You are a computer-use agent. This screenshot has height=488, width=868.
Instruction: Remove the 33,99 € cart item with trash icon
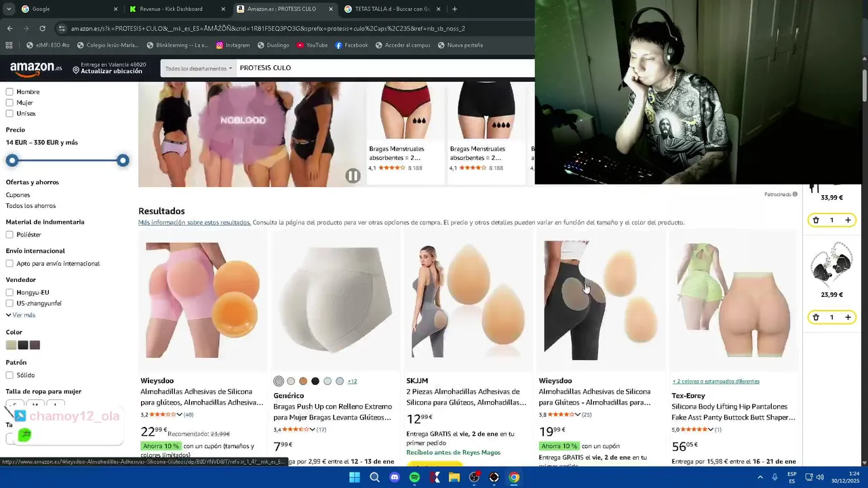tap(816, 220)
